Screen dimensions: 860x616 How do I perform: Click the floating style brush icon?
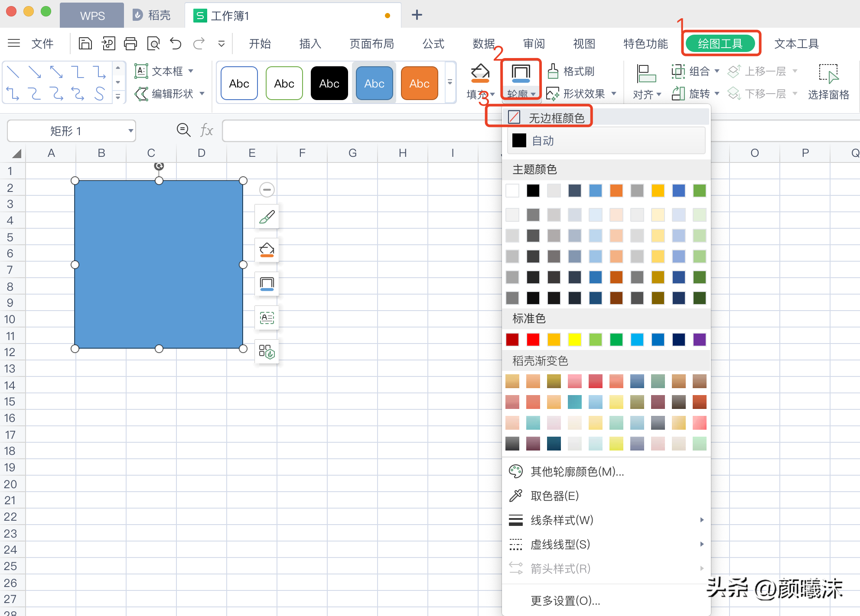(267, 217)
